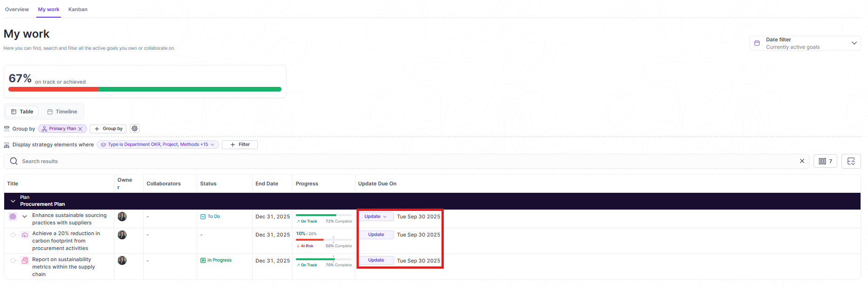The height and width of the screenshot is (289, 868).
Task: Open the group-by settings gear icon
Action: 134,129
